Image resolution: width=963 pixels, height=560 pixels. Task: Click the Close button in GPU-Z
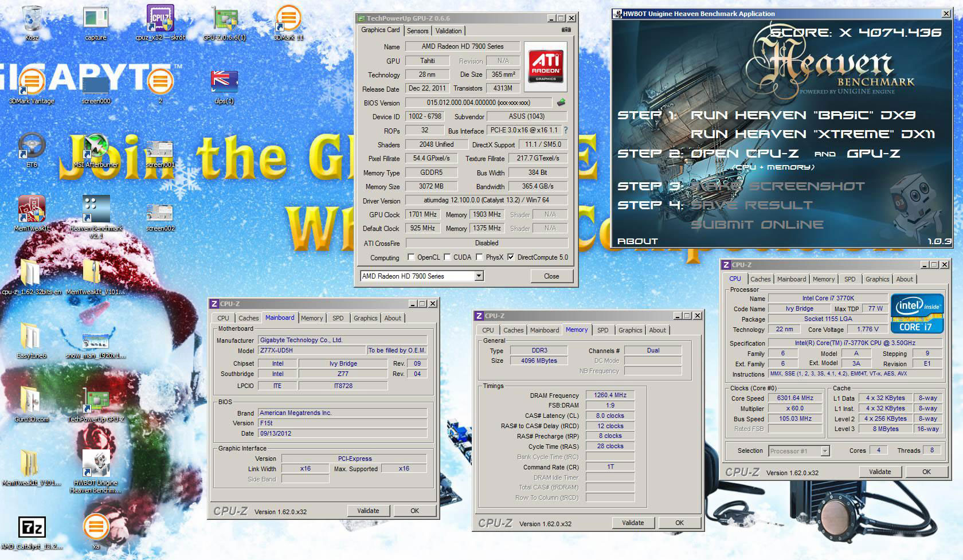[x=551, y=276]
